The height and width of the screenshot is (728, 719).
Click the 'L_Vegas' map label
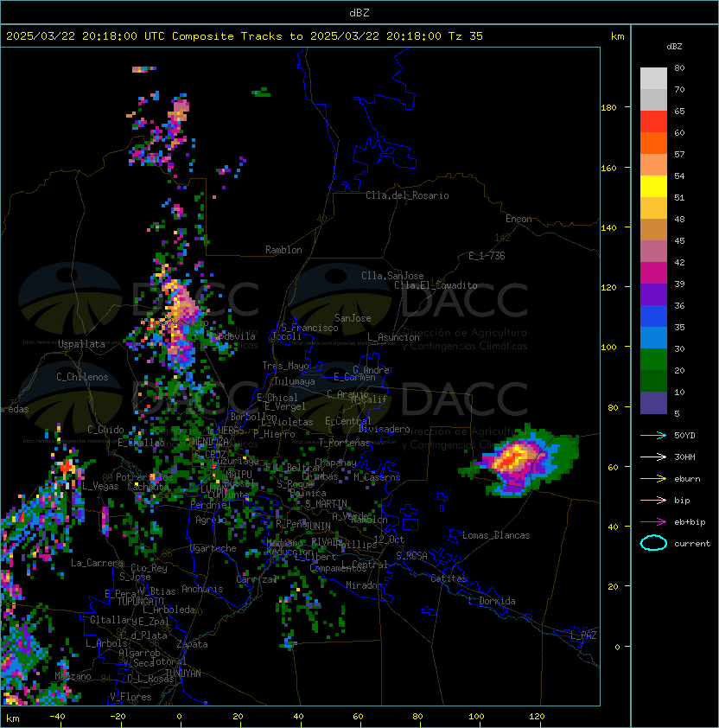click(x=100, y=486)
